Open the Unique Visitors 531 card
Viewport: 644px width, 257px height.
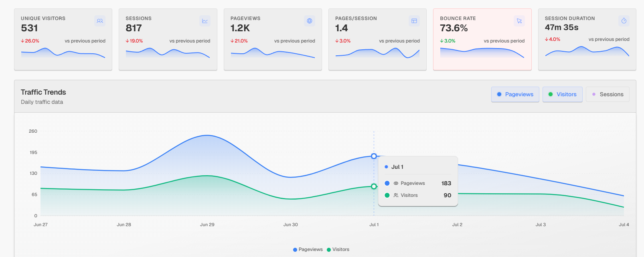pyautogui.click(x=63, y=39)
